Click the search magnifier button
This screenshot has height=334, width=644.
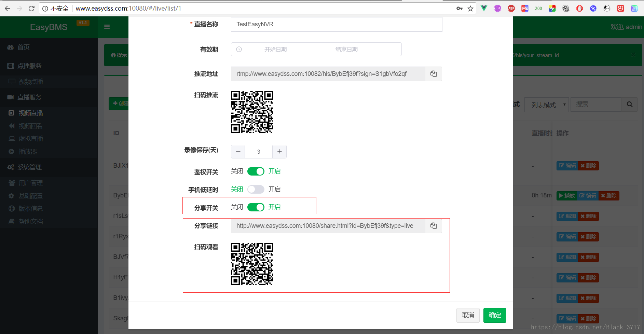[630, 105]
